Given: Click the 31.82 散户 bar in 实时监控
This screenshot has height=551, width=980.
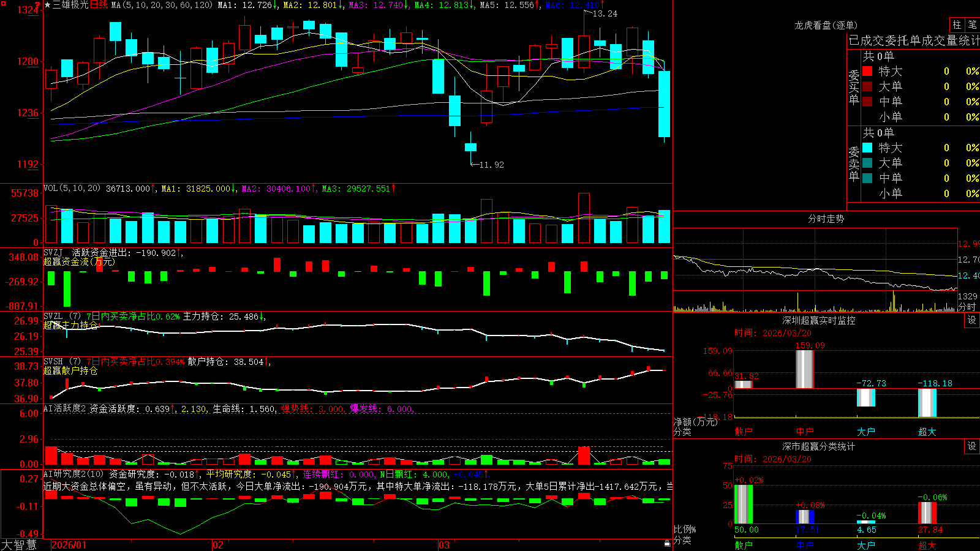Looking at the screenshot, I should click(744, 384).
